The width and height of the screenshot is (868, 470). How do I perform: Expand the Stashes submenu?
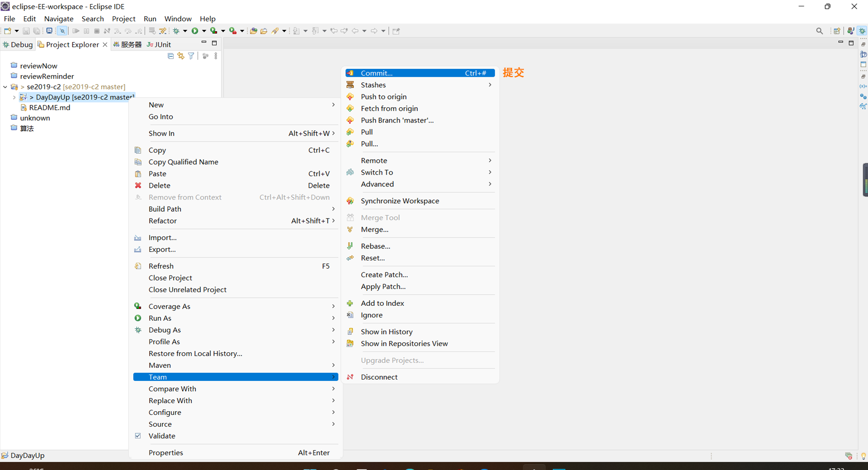tap(373, 85)
